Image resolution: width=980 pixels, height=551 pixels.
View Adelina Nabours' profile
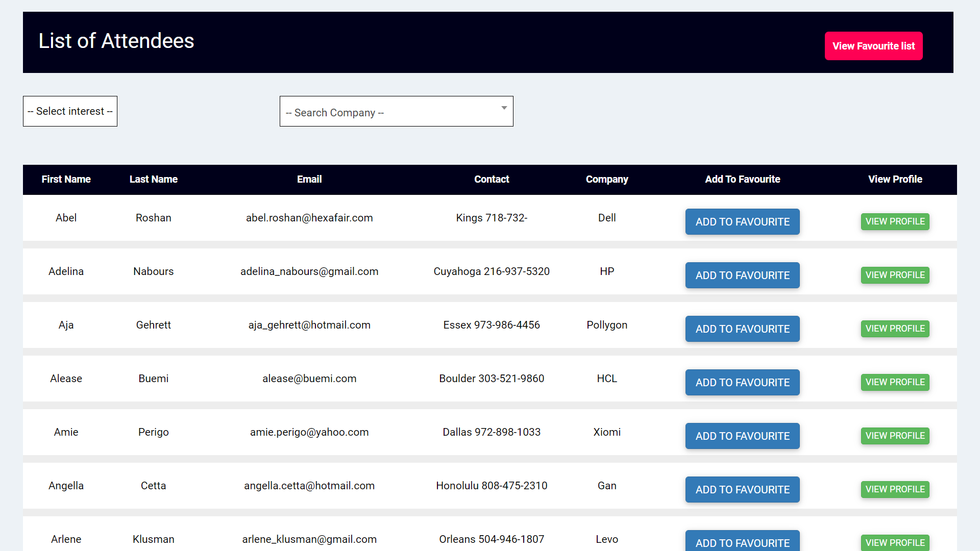pyautogui.click(x=895, y=275)
